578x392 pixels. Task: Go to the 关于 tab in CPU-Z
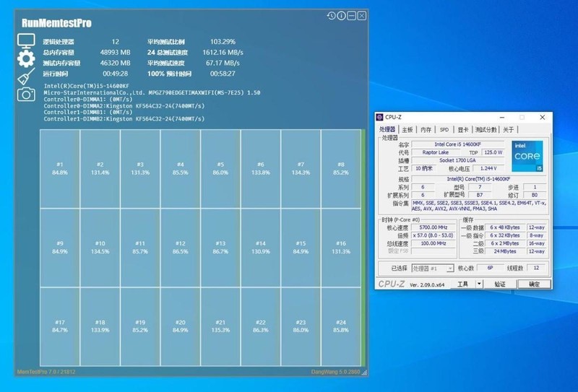509,130
